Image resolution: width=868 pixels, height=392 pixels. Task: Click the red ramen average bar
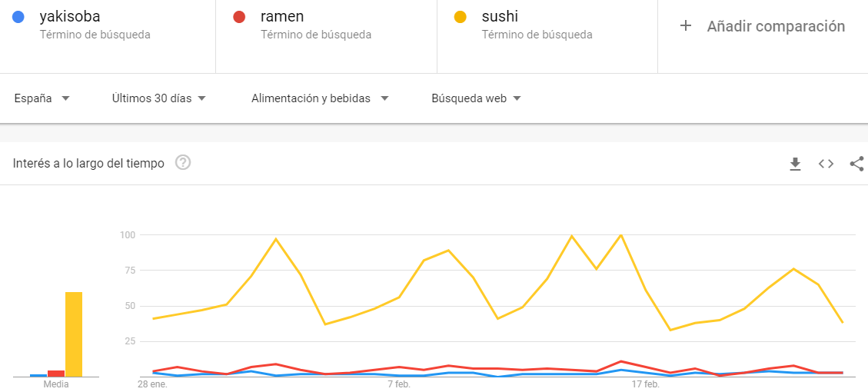[56, 374]
